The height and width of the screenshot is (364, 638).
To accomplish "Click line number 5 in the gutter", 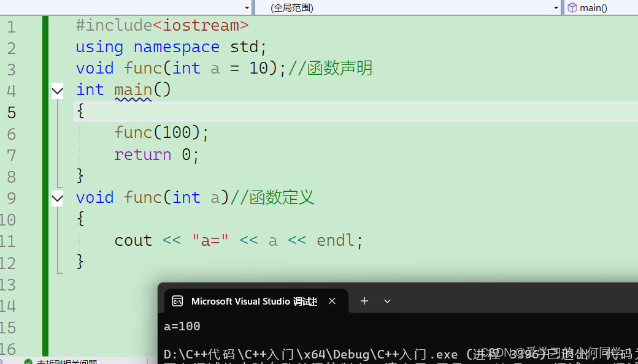I will point(12,113).
